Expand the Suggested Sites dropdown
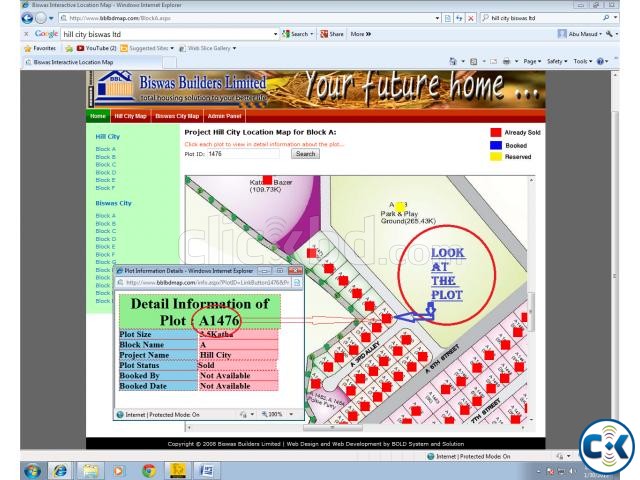This screenshot has width=640, height=480. click(x=172, y=48)
